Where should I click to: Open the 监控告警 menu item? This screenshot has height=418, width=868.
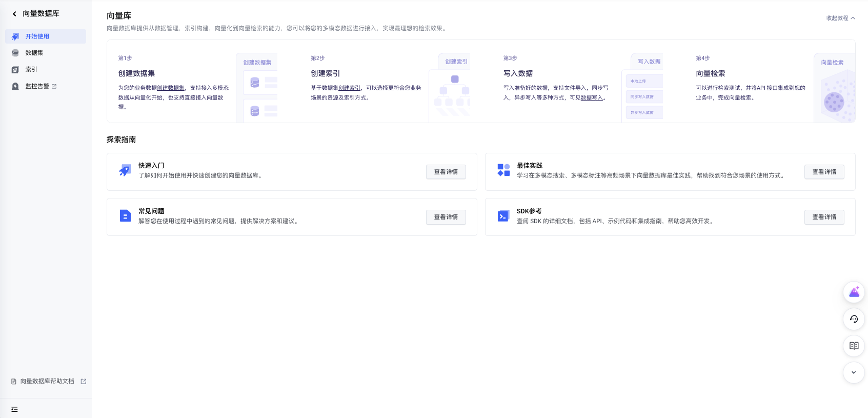46,86
